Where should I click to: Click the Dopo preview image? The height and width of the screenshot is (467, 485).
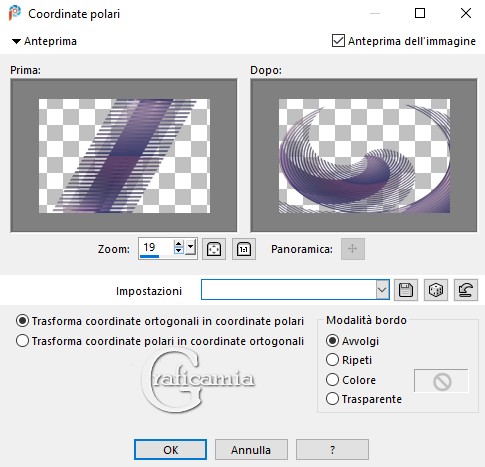364,156
